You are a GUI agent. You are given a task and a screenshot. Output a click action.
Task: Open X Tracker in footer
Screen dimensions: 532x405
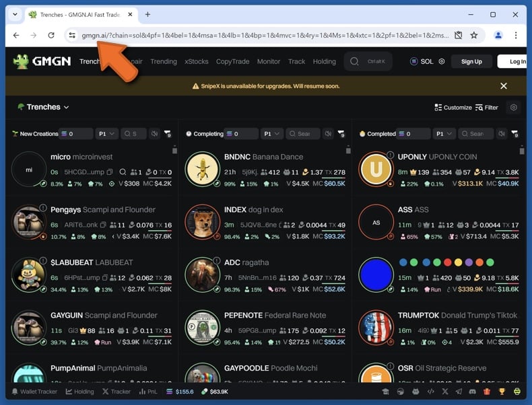click(117, 392)
